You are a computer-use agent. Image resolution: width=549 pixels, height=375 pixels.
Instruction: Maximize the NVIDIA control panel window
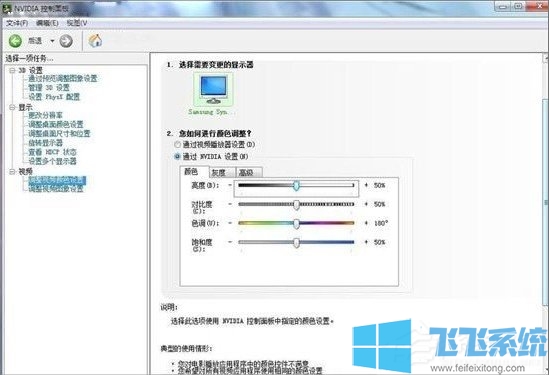[519, 6]
